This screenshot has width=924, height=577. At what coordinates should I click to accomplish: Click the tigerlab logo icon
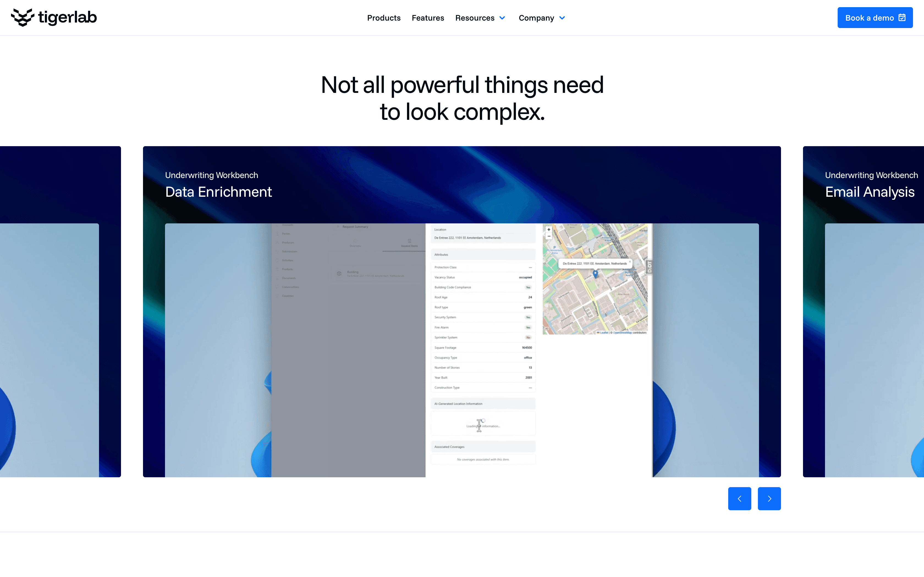point(22,18)
